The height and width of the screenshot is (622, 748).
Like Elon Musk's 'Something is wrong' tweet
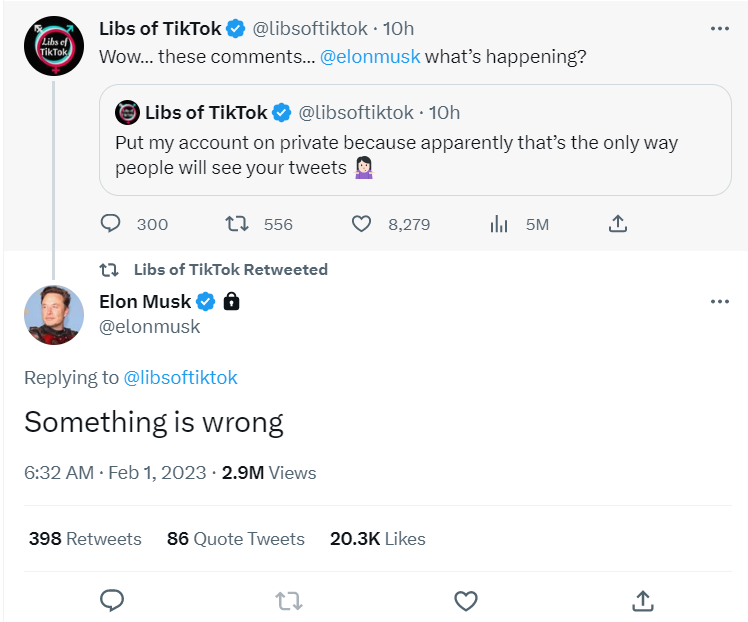(465, 600)
